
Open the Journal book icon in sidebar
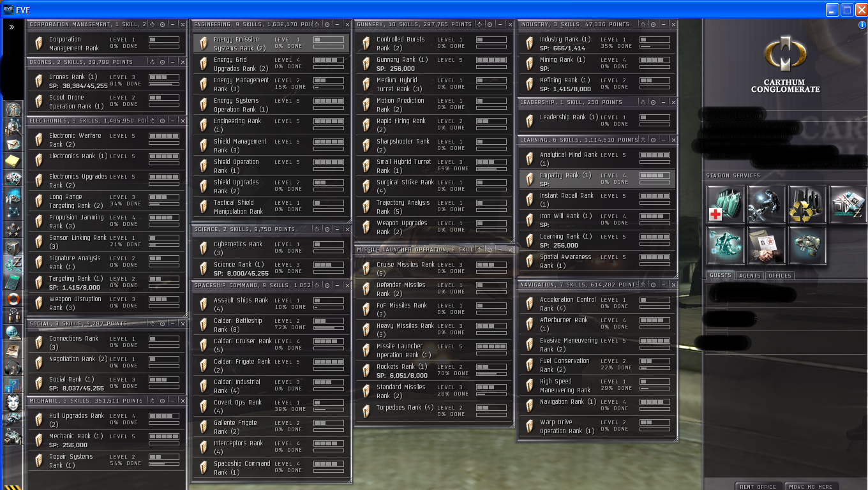click(13, 350)
